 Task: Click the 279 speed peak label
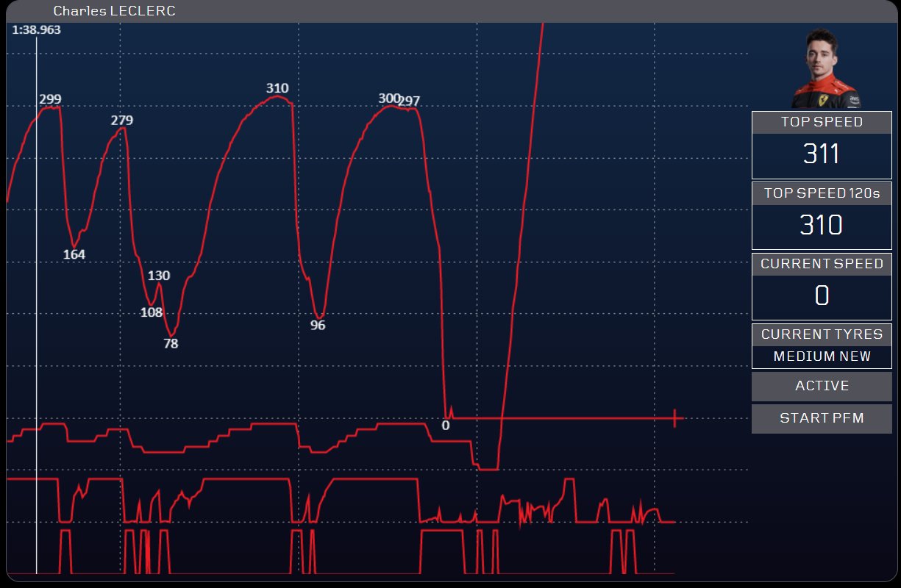(x=122, y=120)
